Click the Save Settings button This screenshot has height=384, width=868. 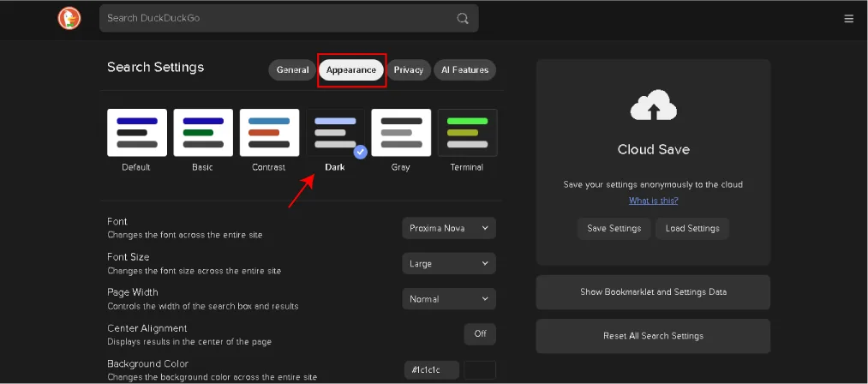614,228
